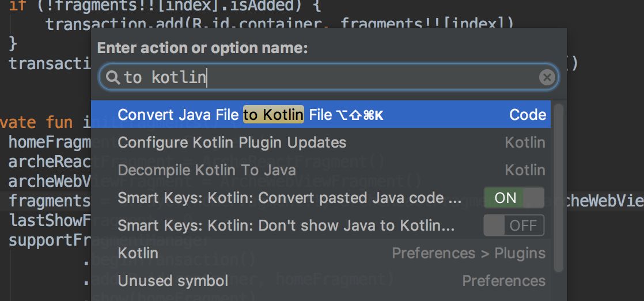Click the results list vertical scrollbar
This screenshot has height=301, width=644.
(x=558, y=187)
